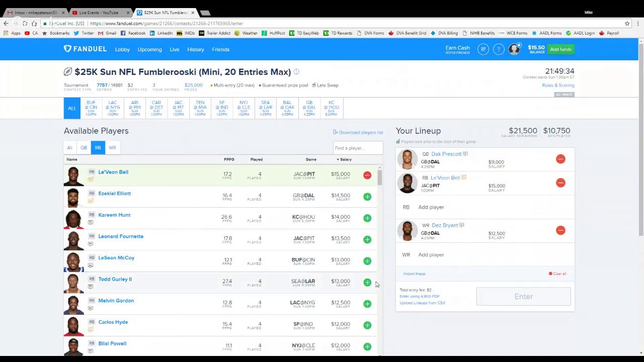Add Melvin Gordon with the plus icon

(367, 304)
